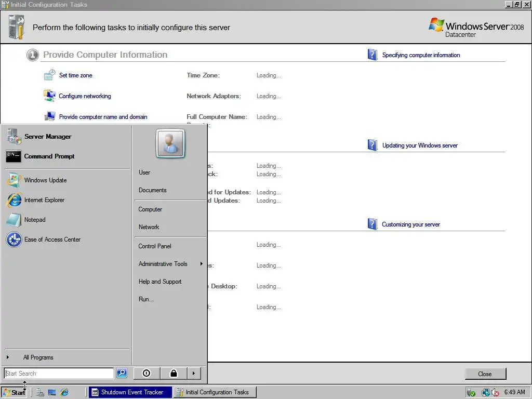Select the Full Computer Name label

coord(217,117)
